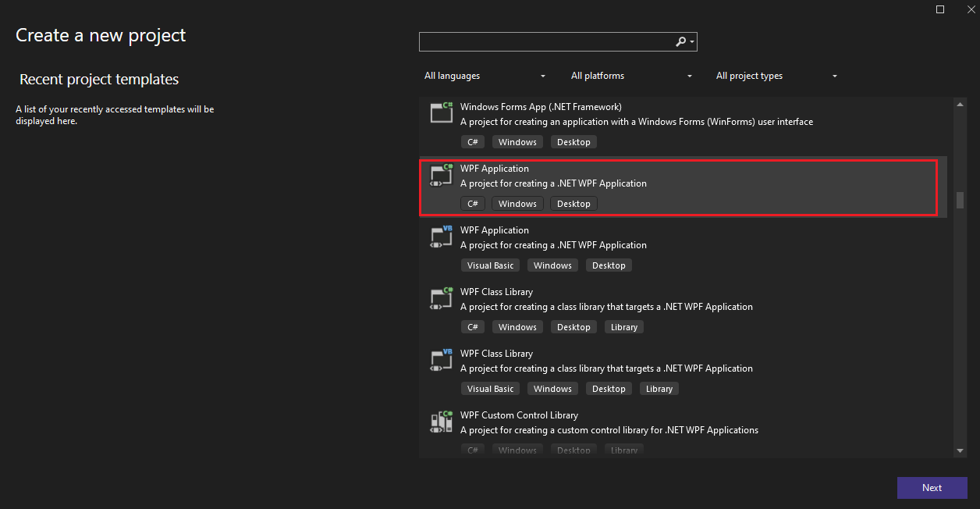
Task: Focus the template search box
Action: pos(546,42)
